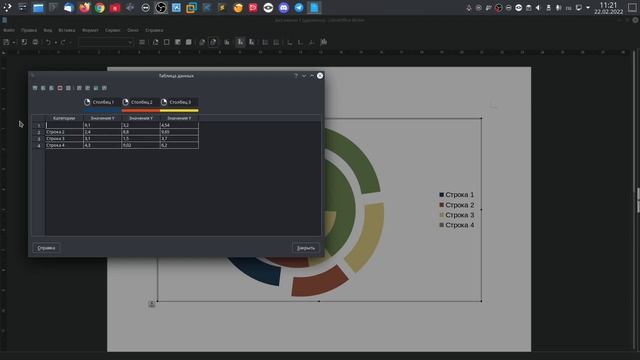Open the Select Chart Element combo box
Screen dimensions: 640x360
(106, 42)
